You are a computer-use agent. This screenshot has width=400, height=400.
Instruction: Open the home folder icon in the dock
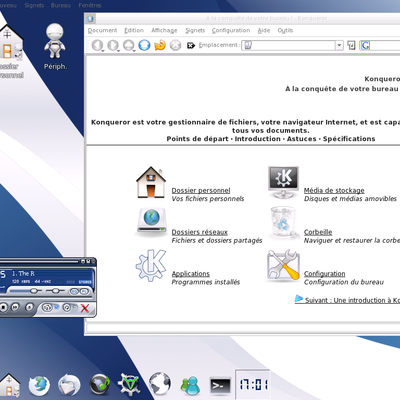pos(9,385)
